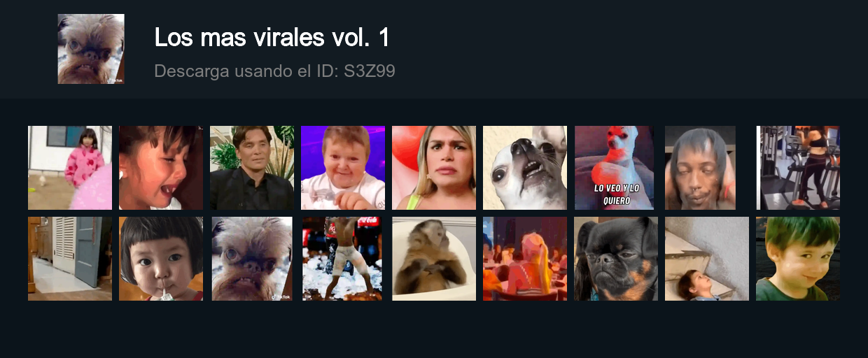
Task: Select the white chihuahua howling sticker
Action: (x=525, y=168)
